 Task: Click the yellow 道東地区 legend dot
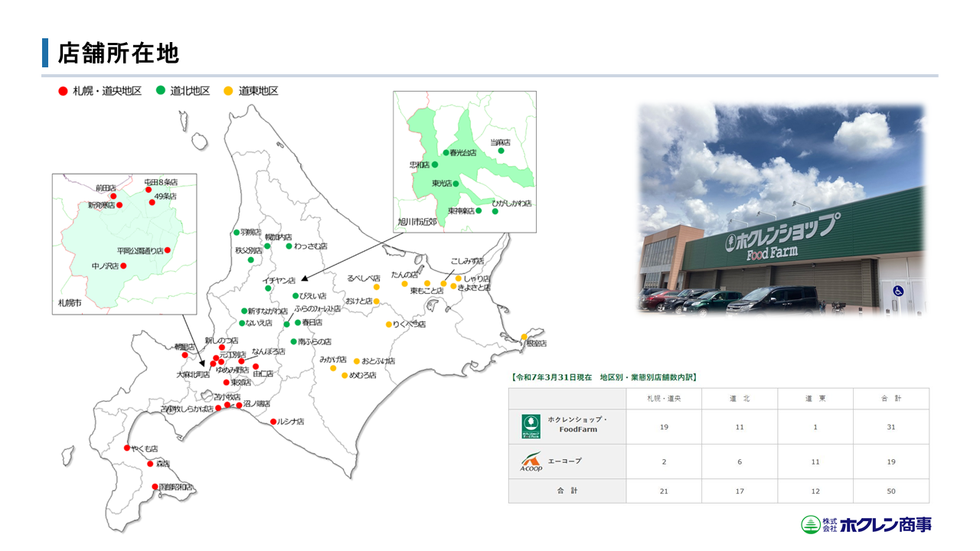pyautogui.click(x=228, y=91)
